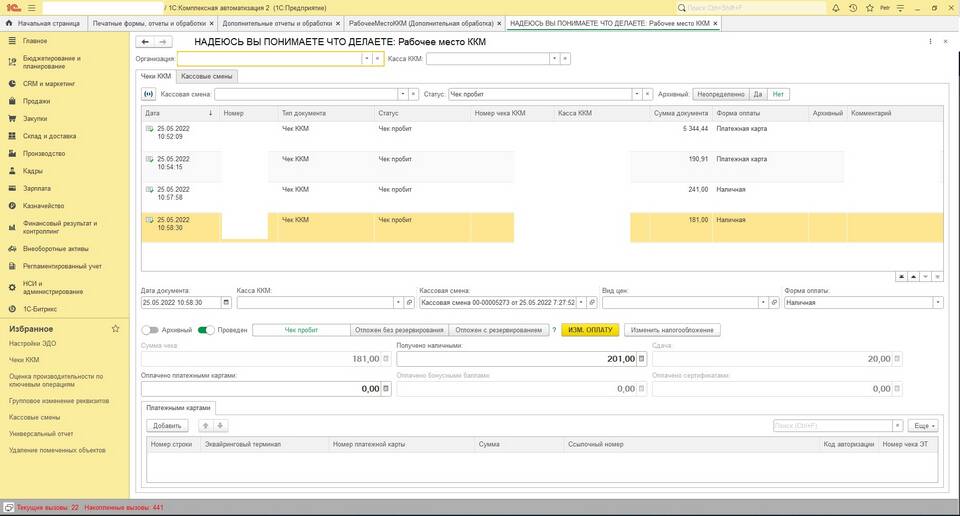Expand Кассовая смена filter dropdown
Image resolution: width=960 pixels, height=516 pixels.
tap(402, 94)
